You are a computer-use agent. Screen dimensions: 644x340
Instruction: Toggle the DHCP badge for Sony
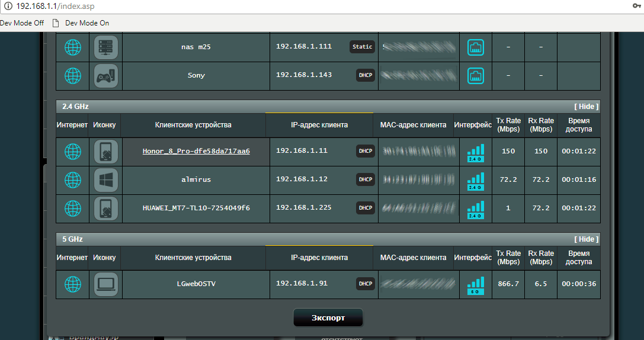(366, 75)
